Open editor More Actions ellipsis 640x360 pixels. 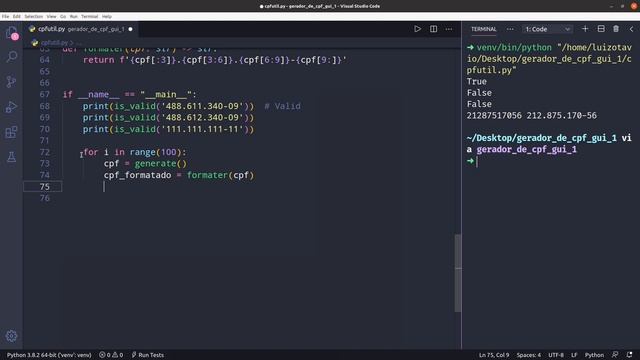449,29
